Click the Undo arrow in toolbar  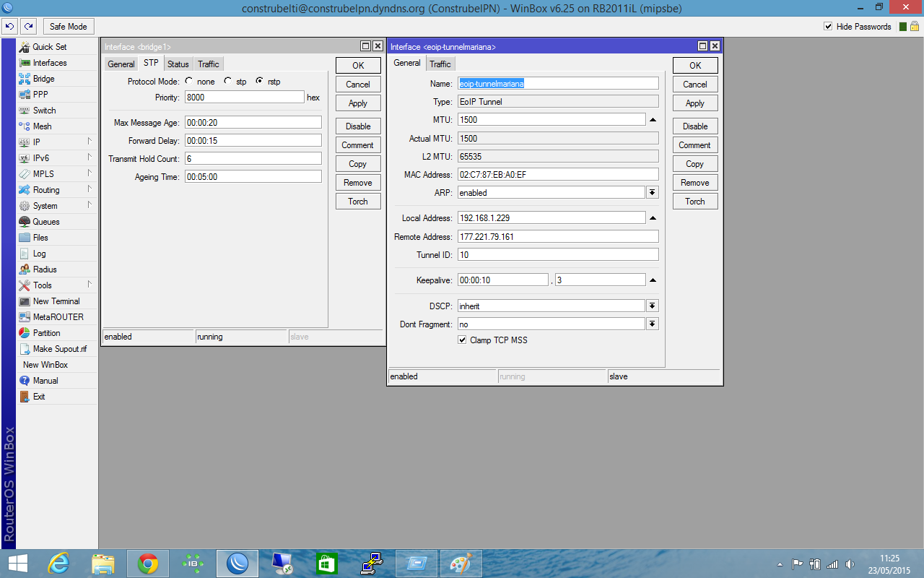tap(10, 27)
